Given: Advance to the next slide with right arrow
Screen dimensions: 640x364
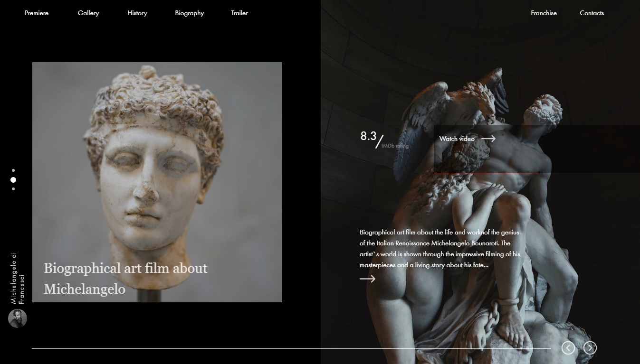Looking at the screenshot, I should [590, 348].
